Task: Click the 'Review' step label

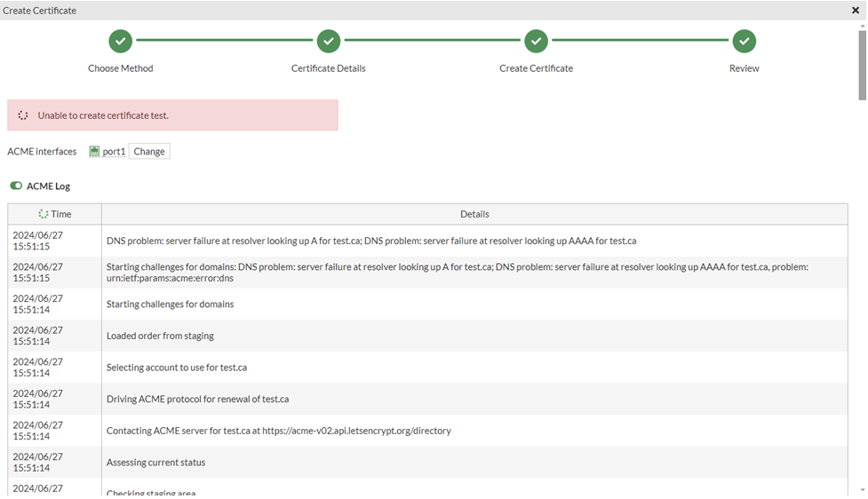Action: [x=744, y=68]
